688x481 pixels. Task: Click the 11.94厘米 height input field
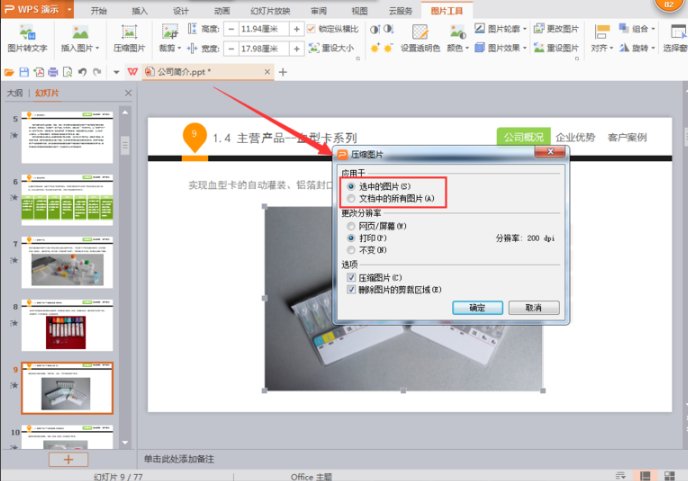(x=264, y=29)
